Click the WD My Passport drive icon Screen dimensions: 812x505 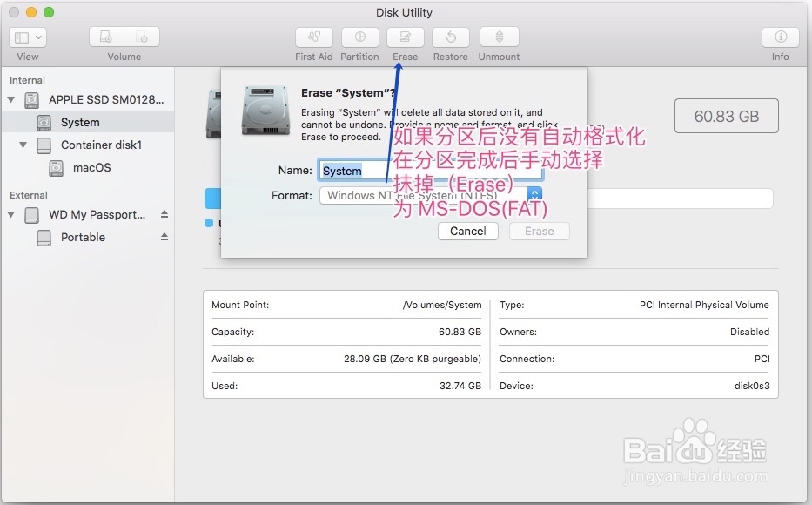(31, 215)
